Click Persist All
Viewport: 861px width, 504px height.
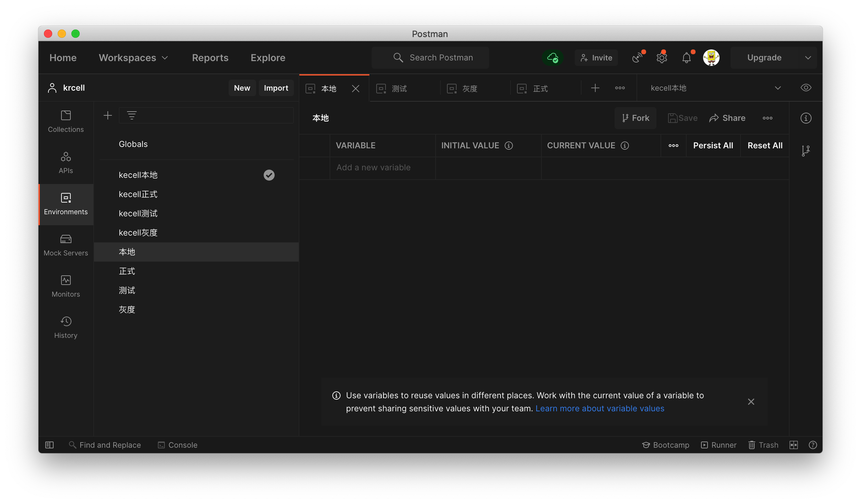tap(713, 146)
